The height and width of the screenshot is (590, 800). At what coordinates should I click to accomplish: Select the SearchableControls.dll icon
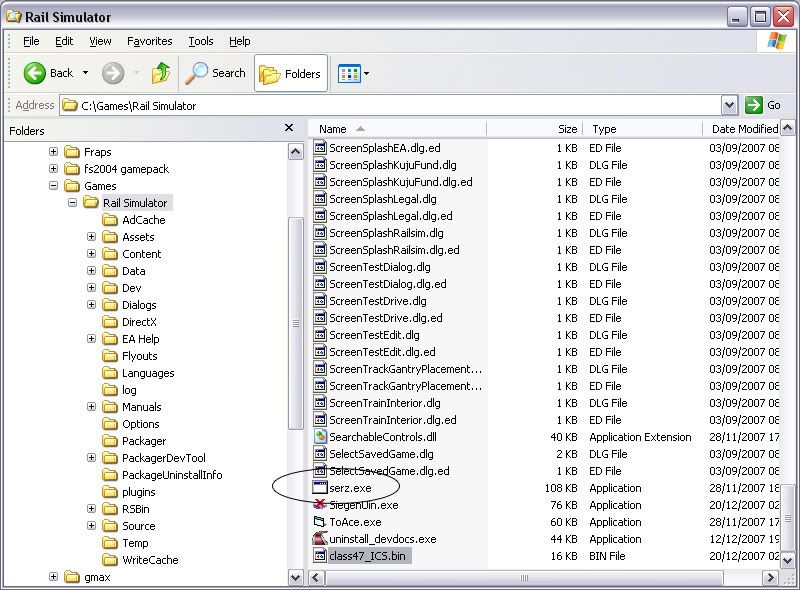pos(320,437)
